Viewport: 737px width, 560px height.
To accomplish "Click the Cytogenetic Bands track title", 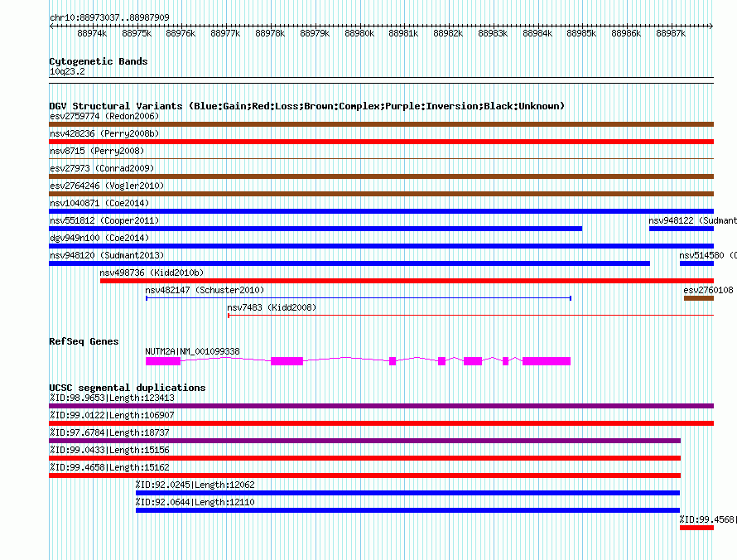I will coord(99,61).
